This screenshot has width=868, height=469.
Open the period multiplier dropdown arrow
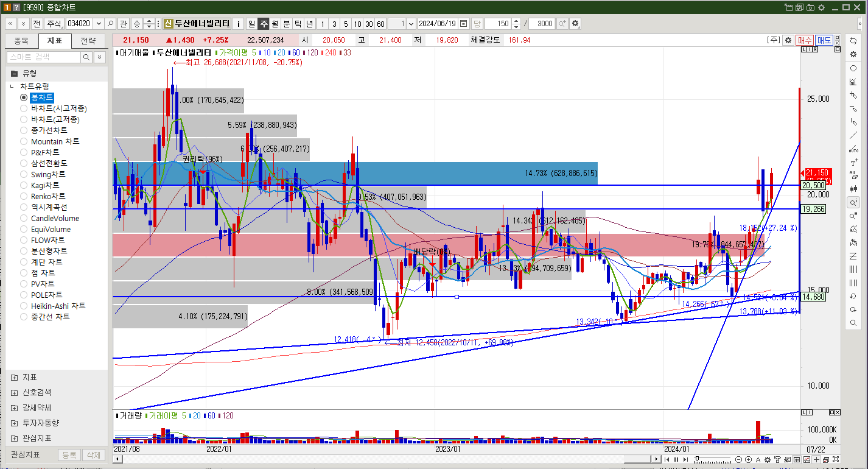point(411,23)
